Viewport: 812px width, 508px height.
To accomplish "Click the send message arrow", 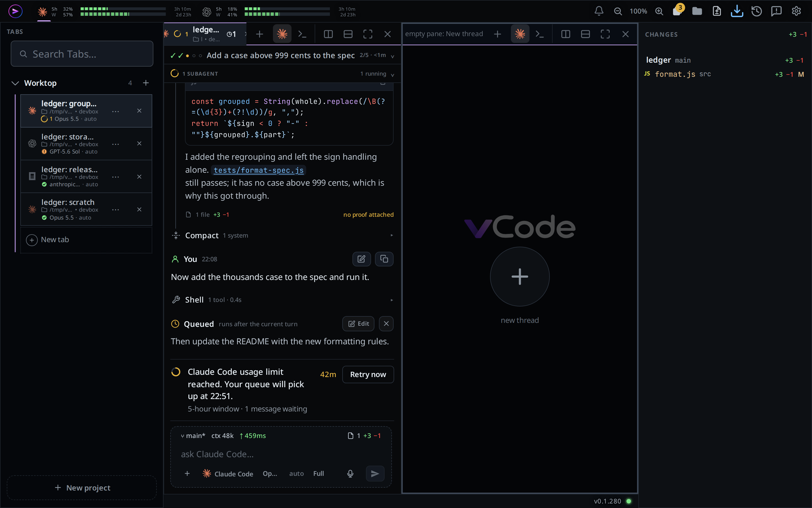I will (375, 473).
